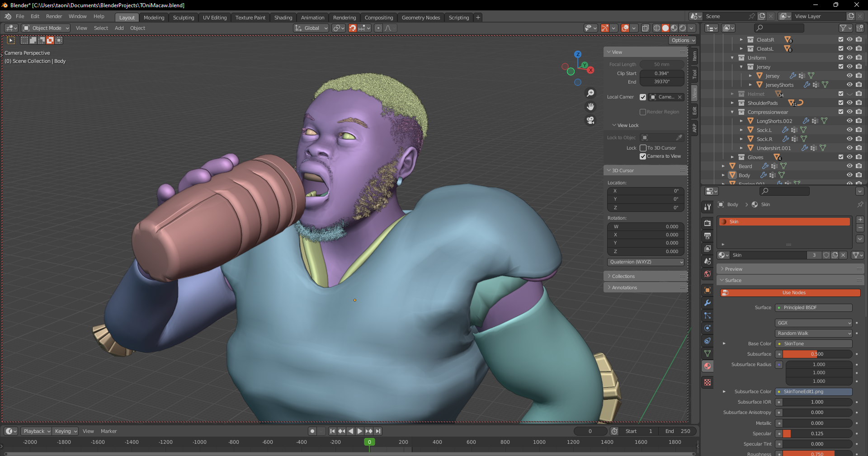This screenshot has height=456, width=868.
Task: Open the Playback popover button
Action: click(36, 431)
